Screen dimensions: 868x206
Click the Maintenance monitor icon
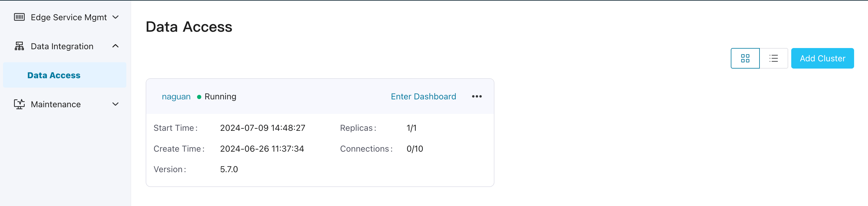[19, 104]
